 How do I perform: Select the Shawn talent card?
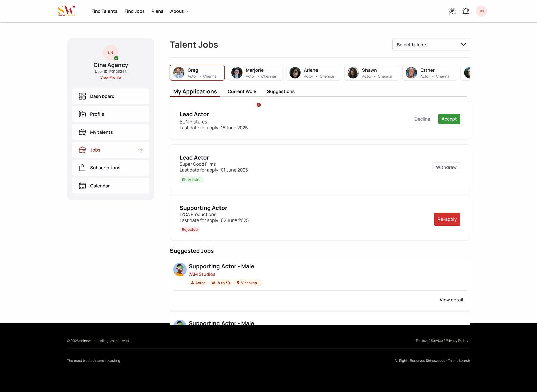click(x=372, y=73)
